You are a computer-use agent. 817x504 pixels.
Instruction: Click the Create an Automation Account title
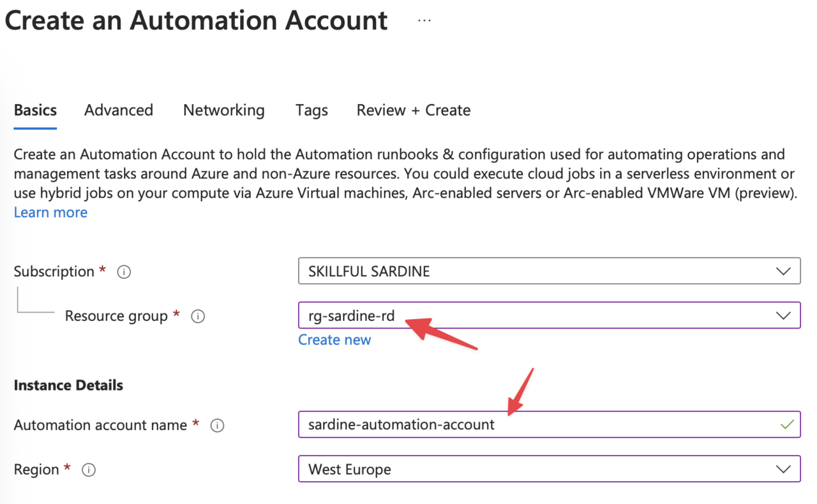[196, 21]
